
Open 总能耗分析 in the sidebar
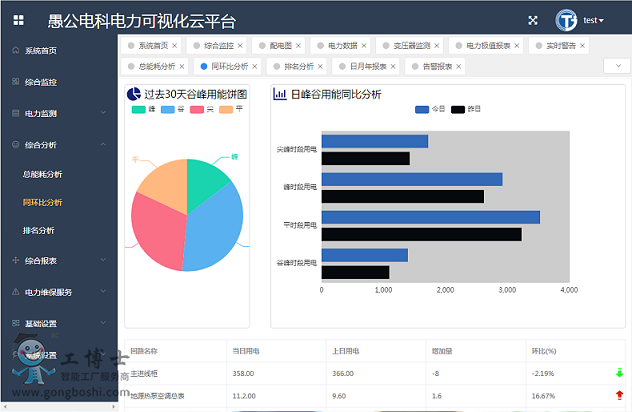click(x=42, y=174)
